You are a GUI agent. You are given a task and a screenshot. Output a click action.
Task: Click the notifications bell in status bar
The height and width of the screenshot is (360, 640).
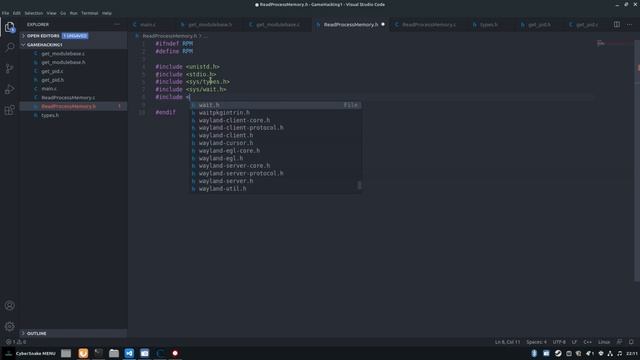tap(631, 342)
